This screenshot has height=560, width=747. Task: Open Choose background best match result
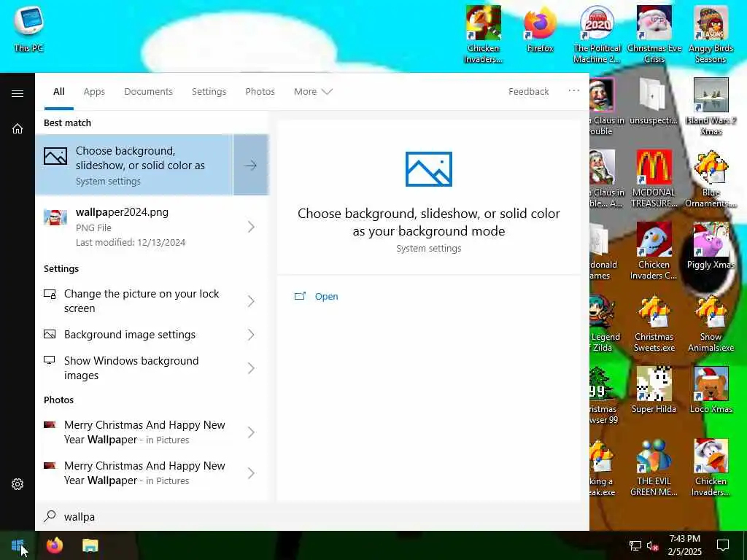pyautogui.click(x=134, y=166)
